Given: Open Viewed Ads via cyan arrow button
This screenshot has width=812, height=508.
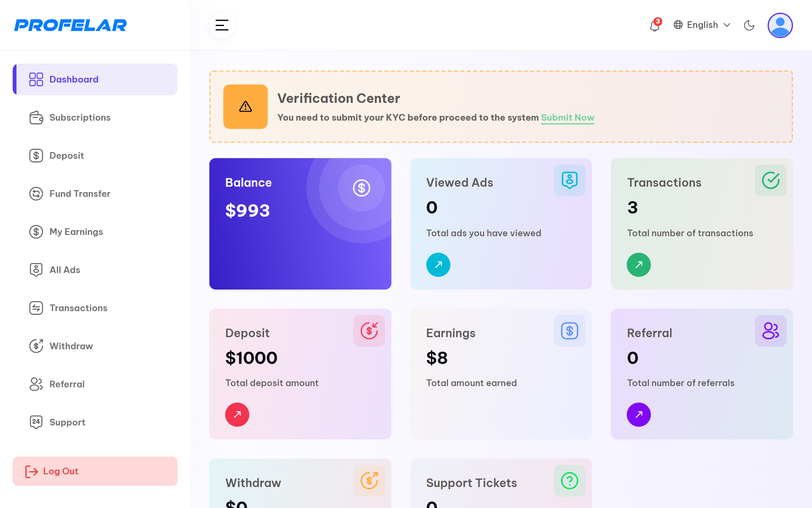Looking at the screenshot, I should coord(438,265).
